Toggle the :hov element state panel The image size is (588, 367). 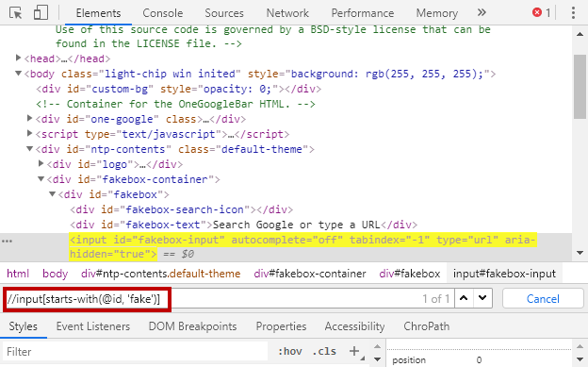coord(290,351)
